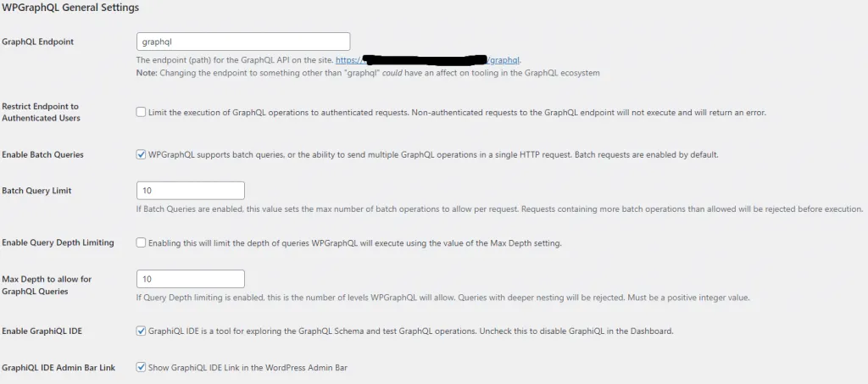Enable Restrict Endpoint to Authenticated Users checkbox

pos(141,113)
